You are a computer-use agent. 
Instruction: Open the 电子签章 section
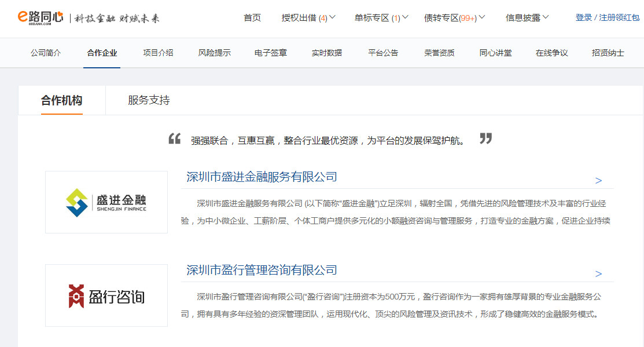(x=271, y=53)
